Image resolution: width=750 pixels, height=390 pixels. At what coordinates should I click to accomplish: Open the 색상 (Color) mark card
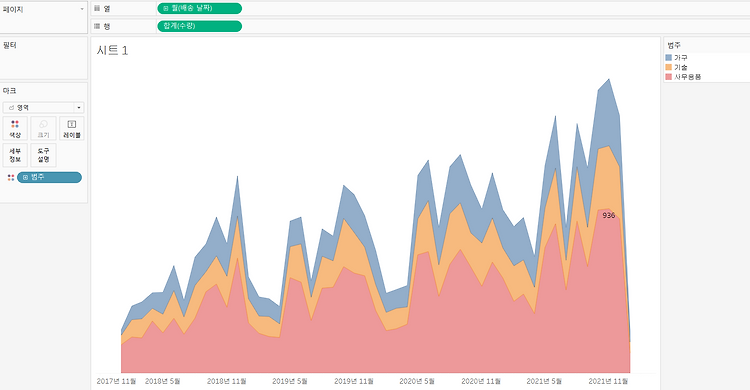(x=15, y=128)
